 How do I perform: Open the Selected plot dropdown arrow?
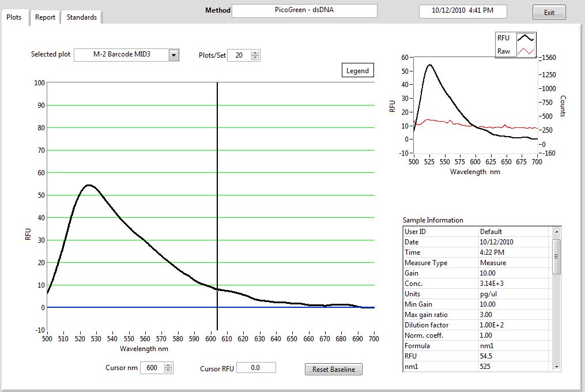(x=173, y=55)
